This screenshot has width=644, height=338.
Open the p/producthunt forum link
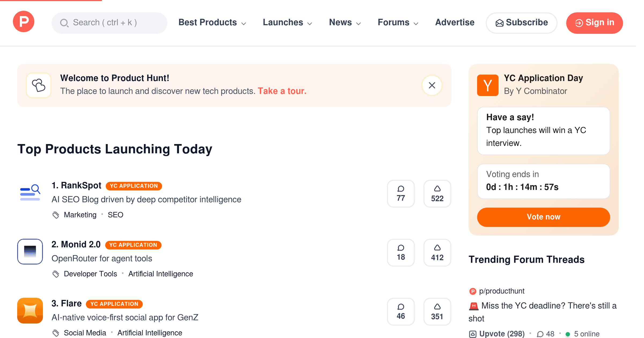502,291
